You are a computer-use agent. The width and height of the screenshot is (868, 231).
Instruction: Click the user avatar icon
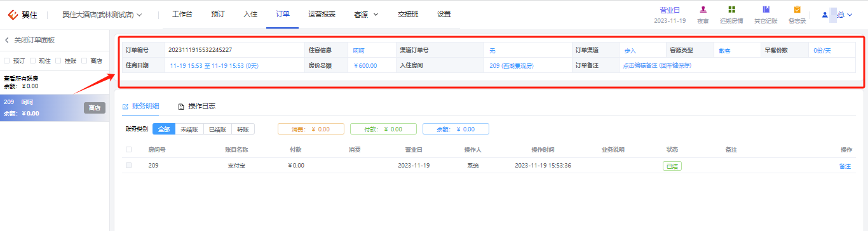825,14
